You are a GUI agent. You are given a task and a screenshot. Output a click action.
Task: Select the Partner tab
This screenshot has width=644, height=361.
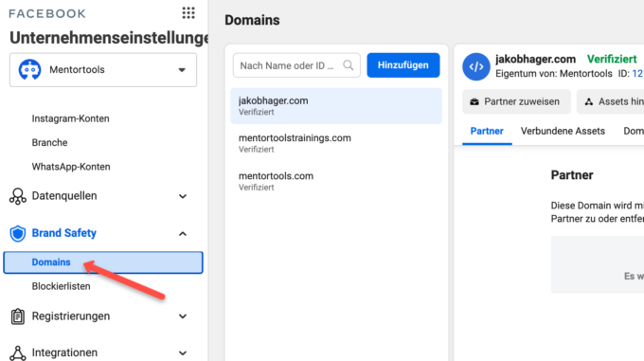pyautogui.click(x=487, y=131)
